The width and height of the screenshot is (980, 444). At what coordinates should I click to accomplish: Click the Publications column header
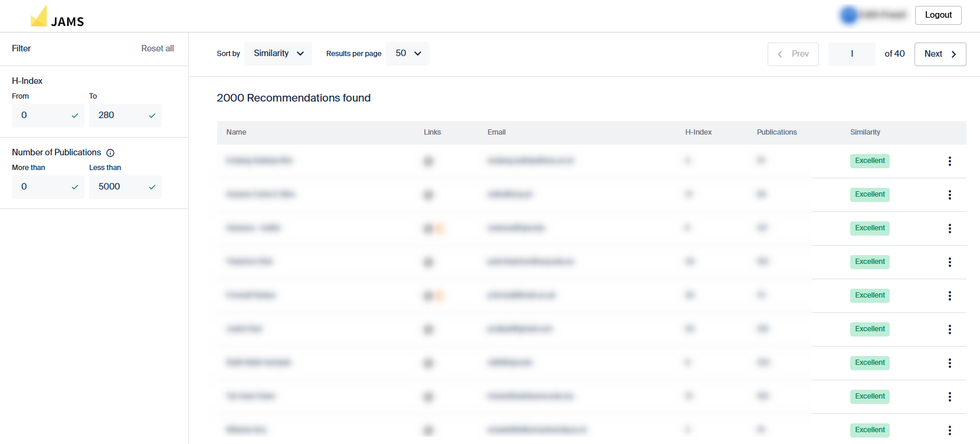[776, 132]
